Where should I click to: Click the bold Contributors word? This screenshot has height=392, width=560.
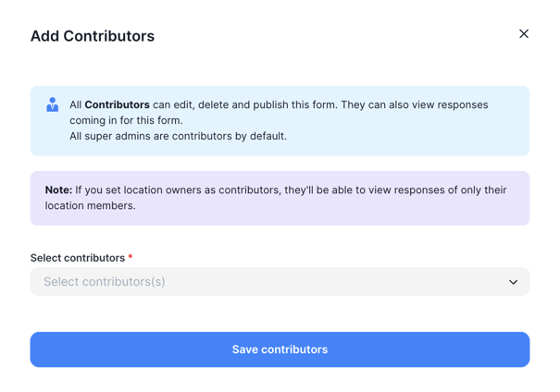pyautogui.click(x=118, y=104)
